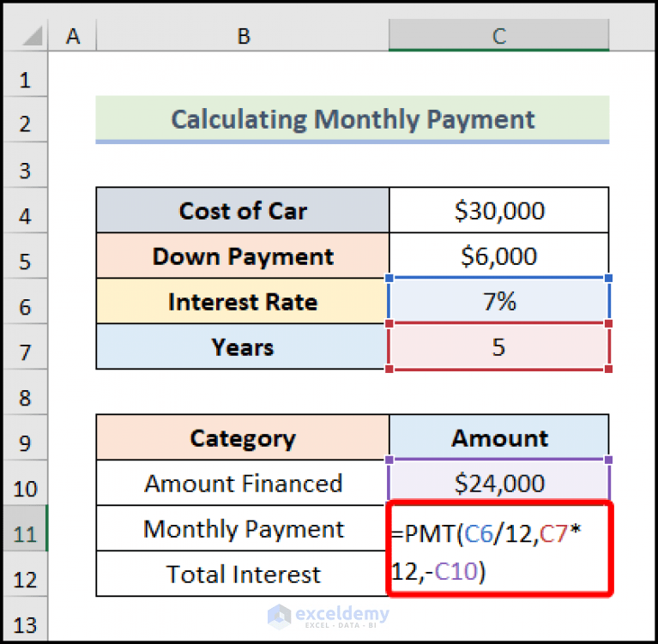Click the 'Monthly Payment' label cell
The width and height of the screenshot is (658, 644).
[x=243, y=528]
